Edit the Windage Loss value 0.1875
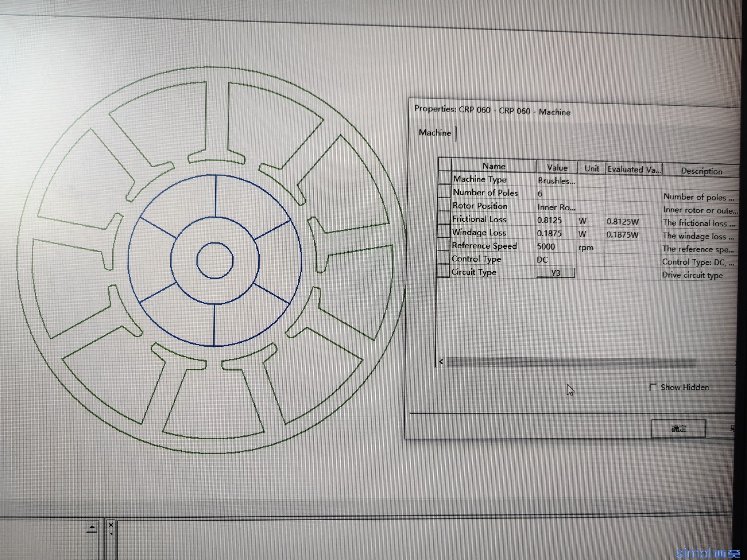This screenshot has height=560, width=747. pos(556,233)
